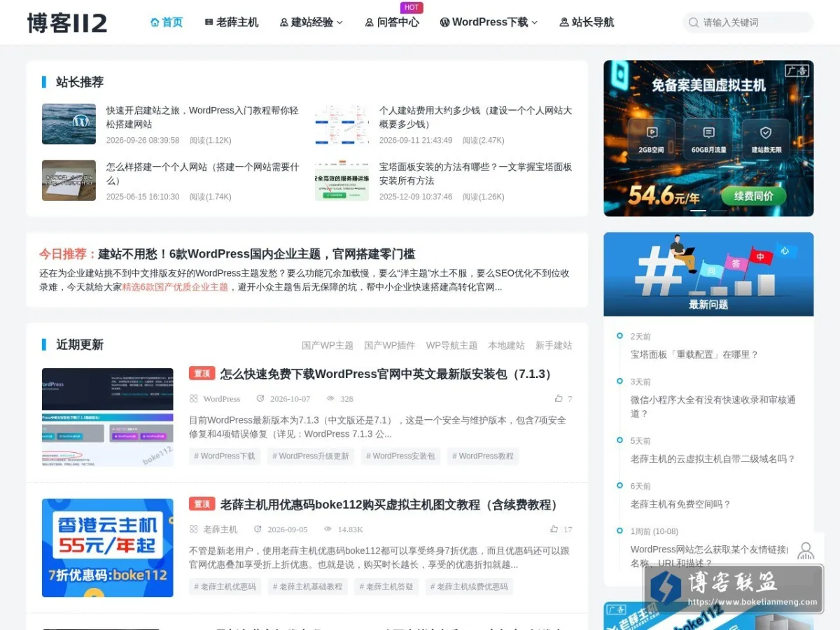This screenshot has height=630, width=840.
Task: Open the 博客112 site logo
Action: click(x=67, y=22)
